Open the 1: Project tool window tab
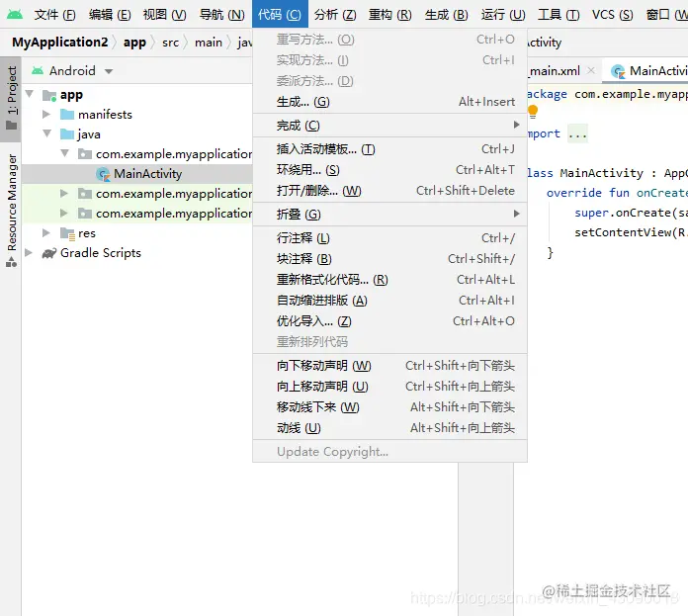Screen dimensions: 688x616 11,98
